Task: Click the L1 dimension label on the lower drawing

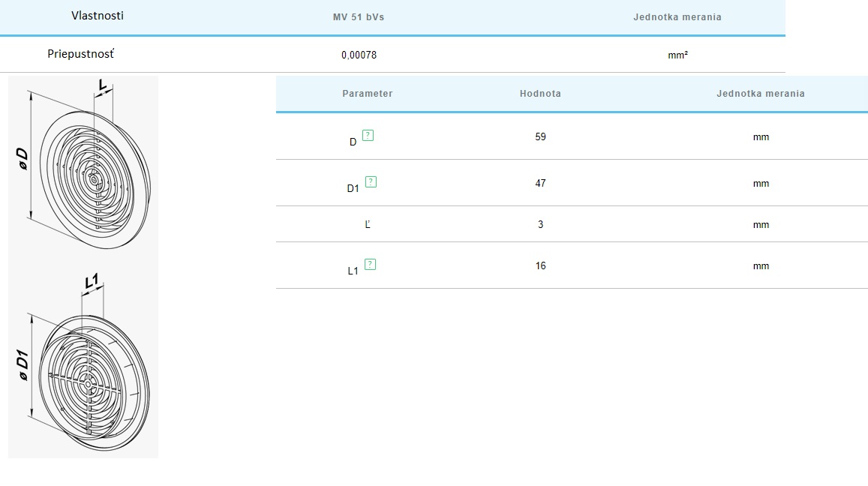Action: coord(92,283)
